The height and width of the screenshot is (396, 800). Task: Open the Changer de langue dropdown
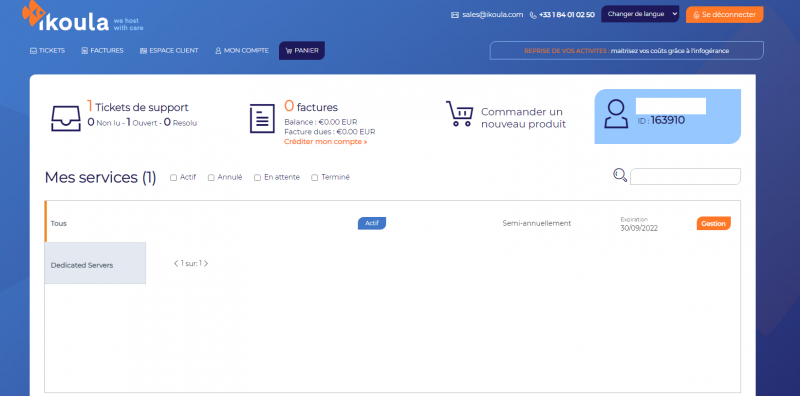pos(640,14)
